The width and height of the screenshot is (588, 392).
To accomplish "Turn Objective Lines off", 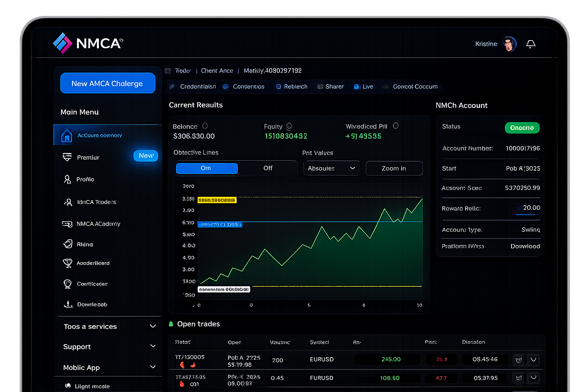I will (268, 168).
